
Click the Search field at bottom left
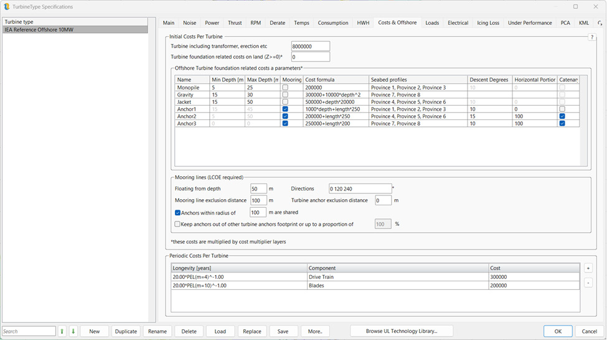click(x=29, y=330)
